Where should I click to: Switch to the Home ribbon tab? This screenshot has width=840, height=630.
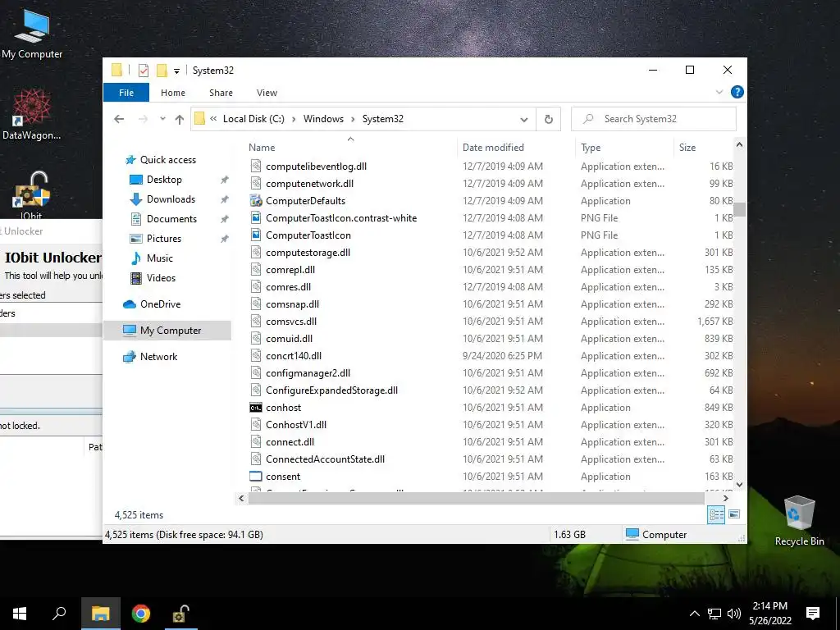coord(173,93)
